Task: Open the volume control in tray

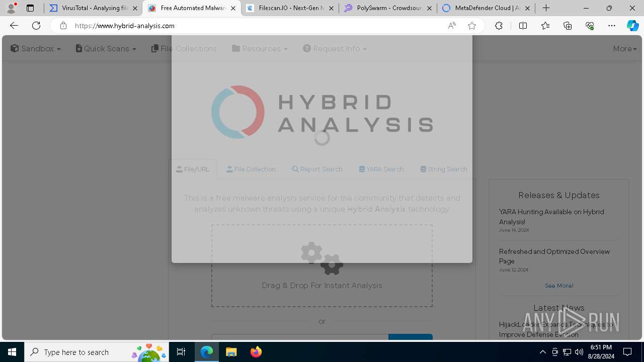Action: [579, 352]
